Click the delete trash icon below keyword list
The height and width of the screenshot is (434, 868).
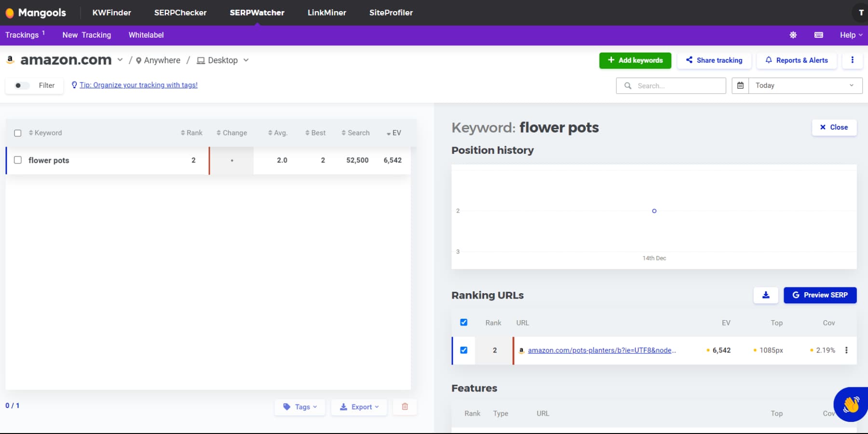405,407
